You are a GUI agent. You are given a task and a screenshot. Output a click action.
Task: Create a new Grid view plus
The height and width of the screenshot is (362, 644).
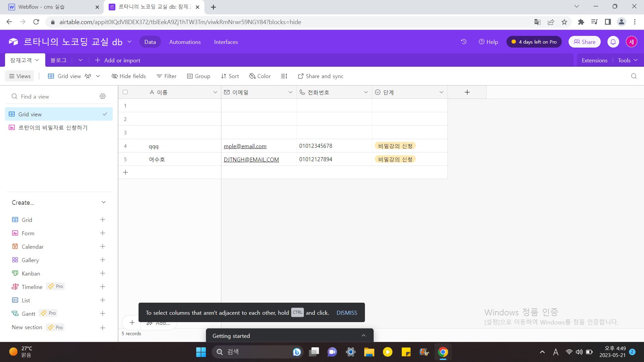click(103, 220)
